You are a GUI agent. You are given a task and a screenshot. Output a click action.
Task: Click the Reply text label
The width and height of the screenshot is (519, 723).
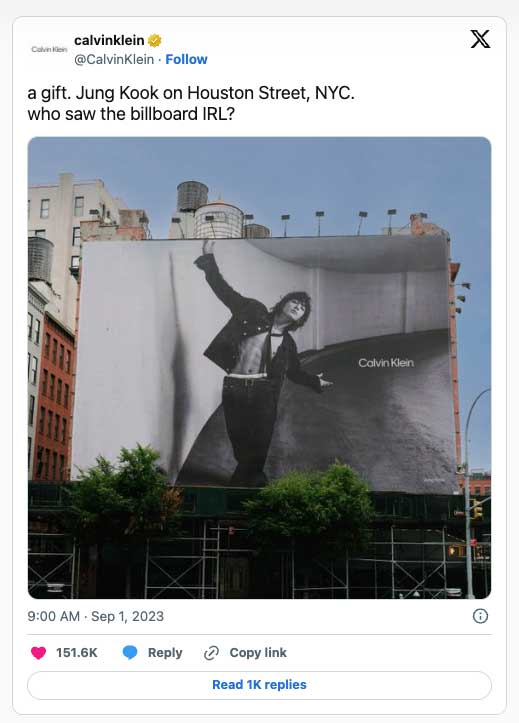[x=165, y=652]
